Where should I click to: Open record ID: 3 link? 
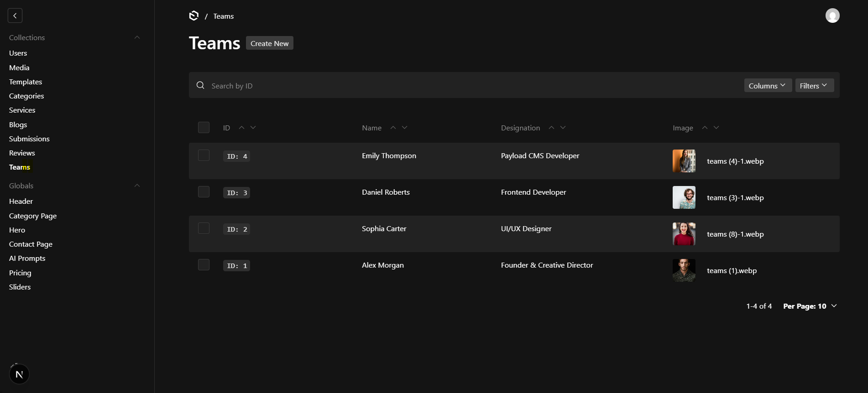pyautogui.click(x=236, y=193)
